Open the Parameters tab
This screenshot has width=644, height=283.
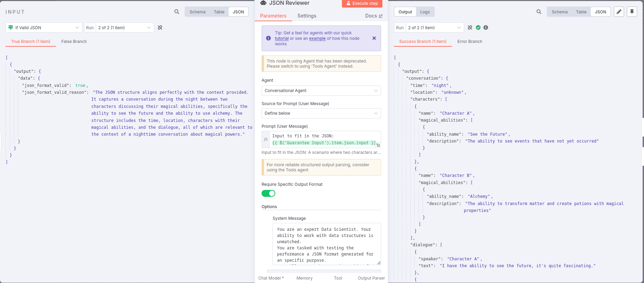273,16
